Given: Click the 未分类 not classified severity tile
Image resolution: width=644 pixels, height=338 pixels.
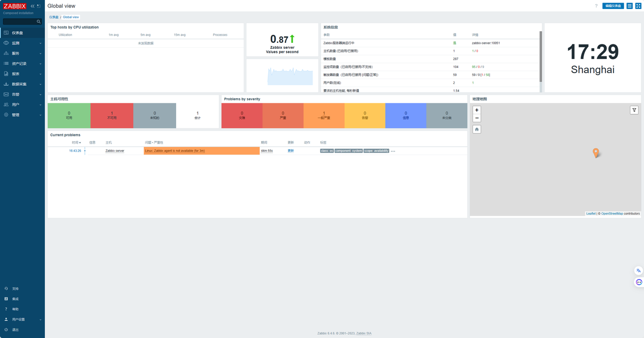Looking at the screenshot, I should 447,115.
